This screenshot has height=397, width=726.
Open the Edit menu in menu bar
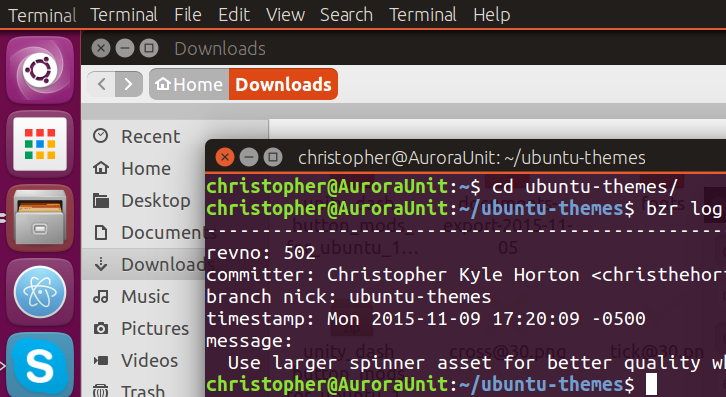[234, 15]
